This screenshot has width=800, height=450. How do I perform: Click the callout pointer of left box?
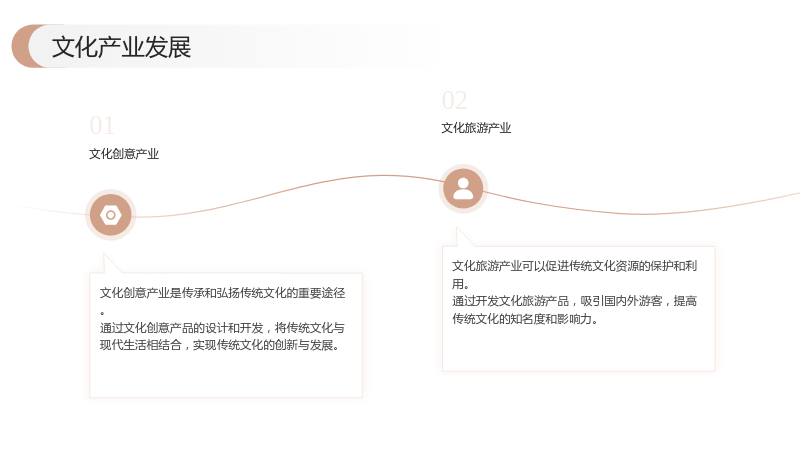[x=111, y=263]
